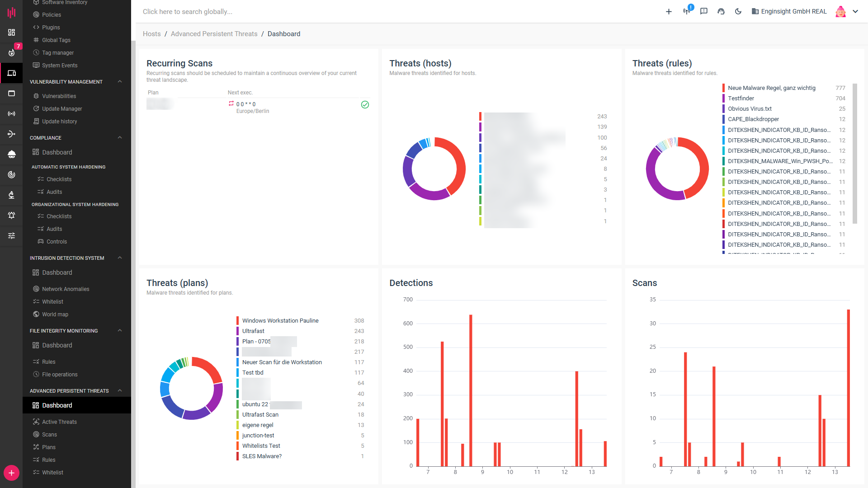This screenshot has width=868, height=488.
Task: Toggle 'Testfinder' legend entry in rules chart
Action: tap(741, 99)
